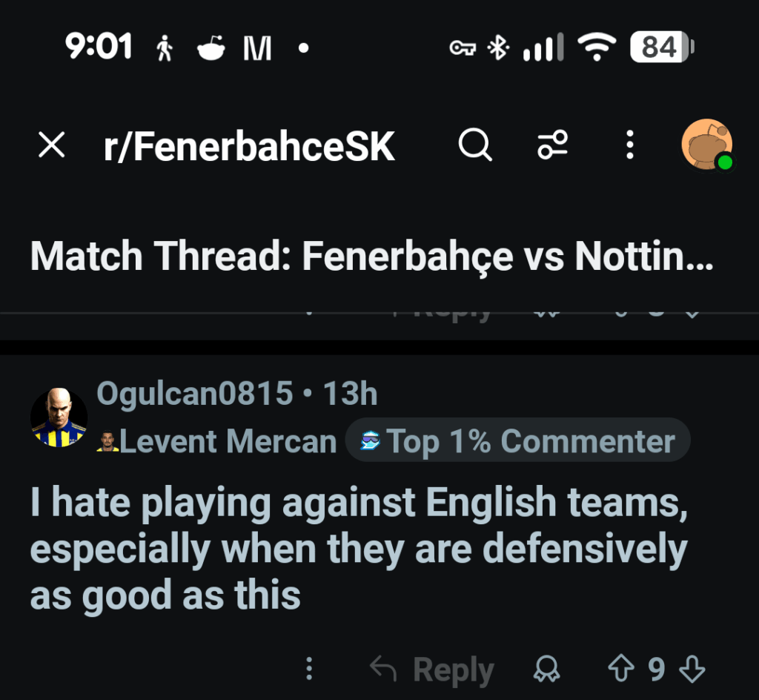Tap the vote count showing 9
The height and width of the screenshot is (700, 759).
657,668
